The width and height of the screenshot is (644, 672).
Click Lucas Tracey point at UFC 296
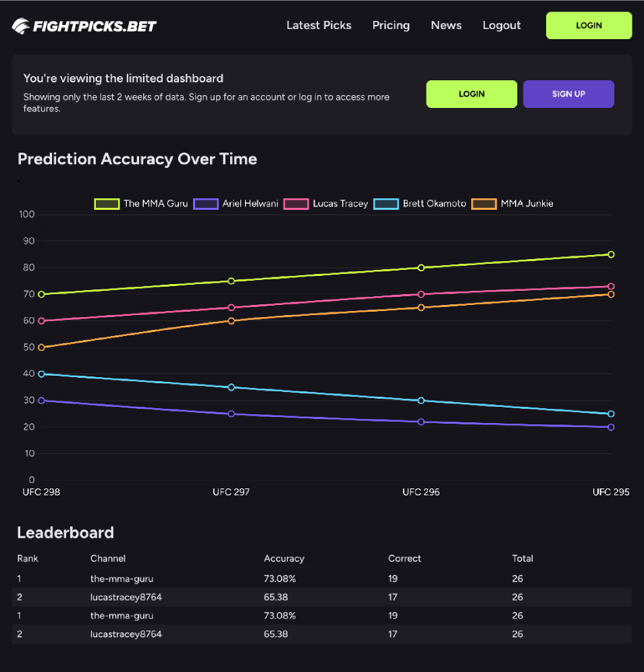(421, 294)
